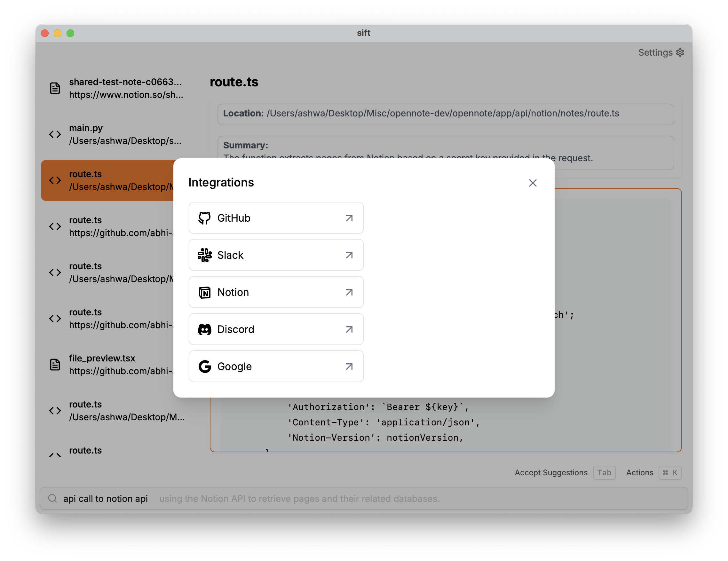Click the search magnifier icon

[x=52, y=498]
